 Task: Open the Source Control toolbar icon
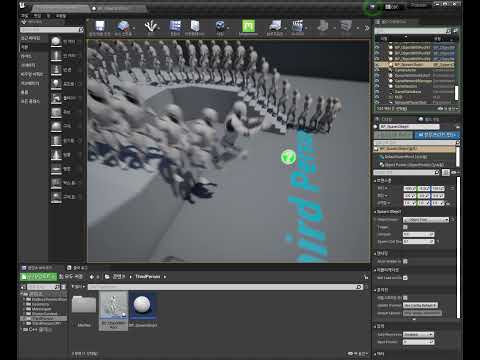[123, 26]
